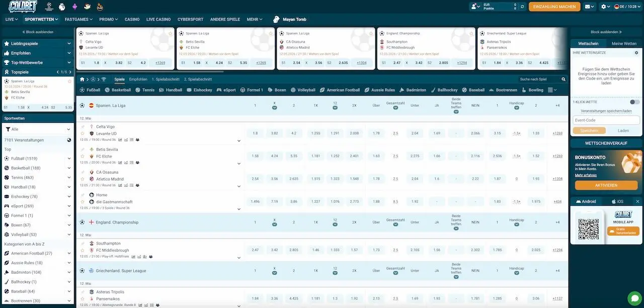Click EINZAHLUNG MACHEN button
The width and height of the screenshot is (644, 308).
(x=554, y=7)
